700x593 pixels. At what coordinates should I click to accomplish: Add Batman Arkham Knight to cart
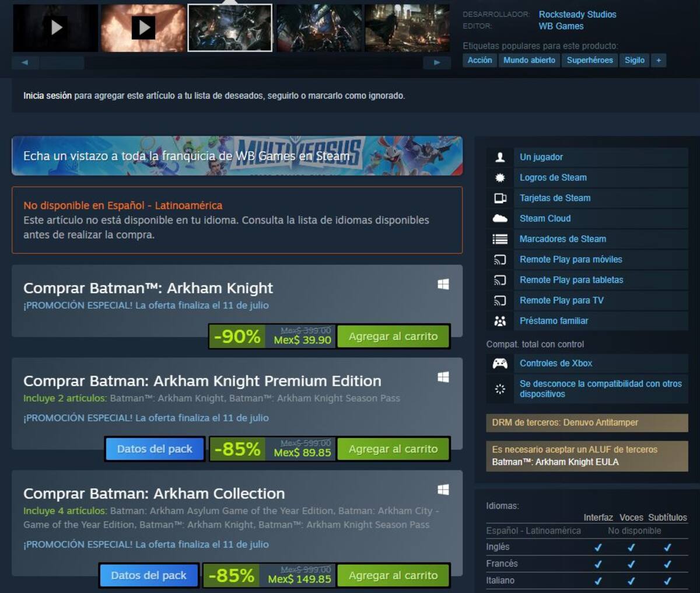pos(393,336)
